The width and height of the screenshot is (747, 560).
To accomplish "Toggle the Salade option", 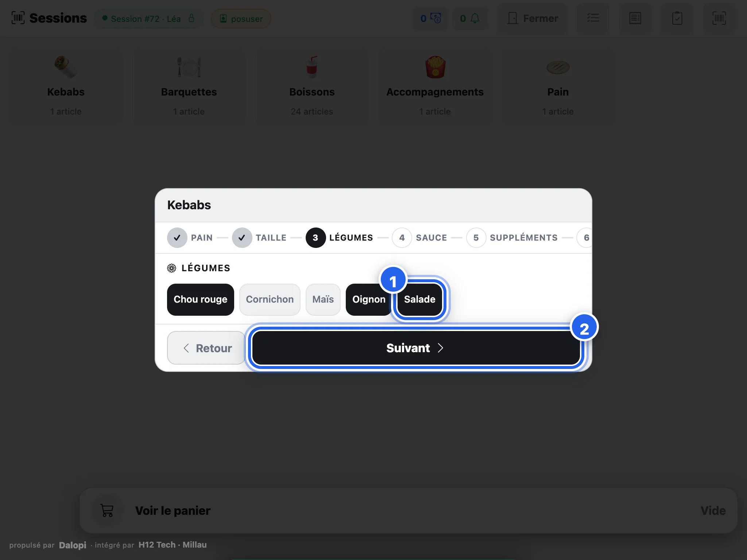I will click(419, 299).
